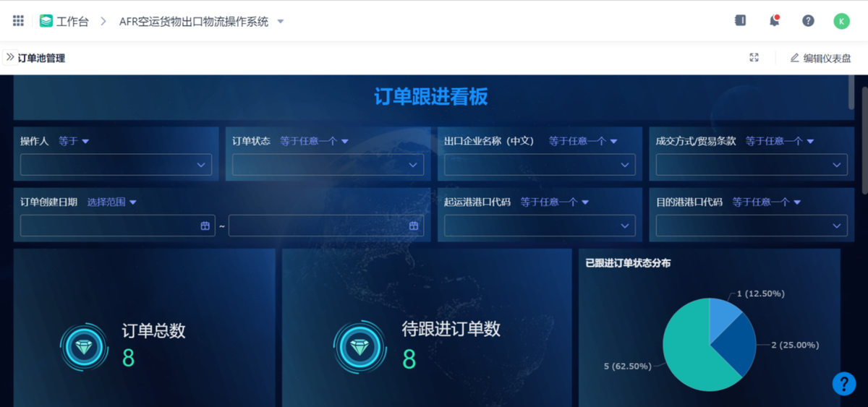Expand the sidebar with the double-chevron icon
This screenshot has height=407, width=868.
pyautogui.click(x=10, y=57)
